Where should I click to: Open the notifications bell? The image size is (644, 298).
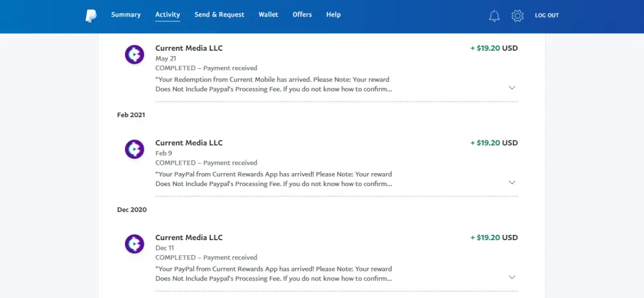[x=494, y=16]
